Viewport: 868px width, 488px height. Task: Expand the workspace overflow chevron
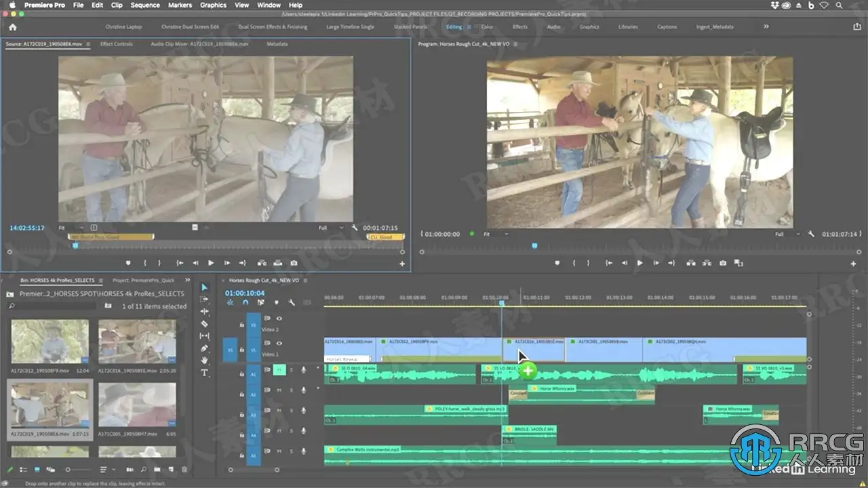click(766, 27)
